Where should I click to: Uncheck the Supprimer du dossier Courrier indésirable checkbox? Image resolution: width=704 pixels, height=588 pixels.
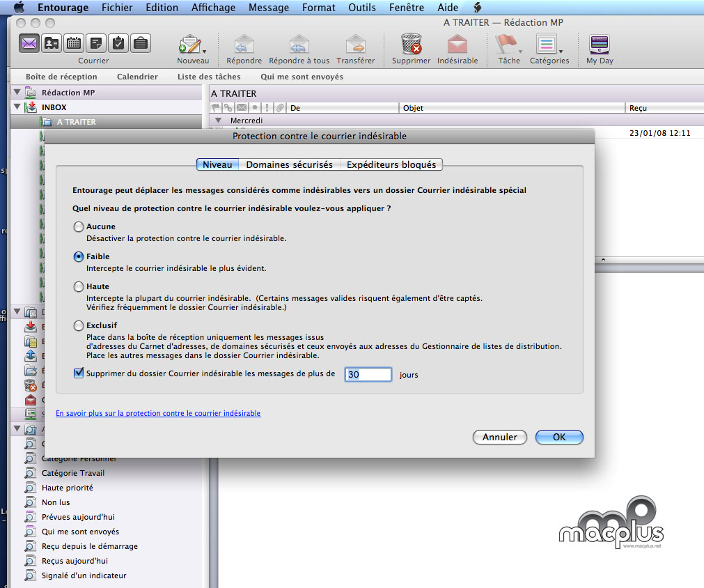click(79, 373)
